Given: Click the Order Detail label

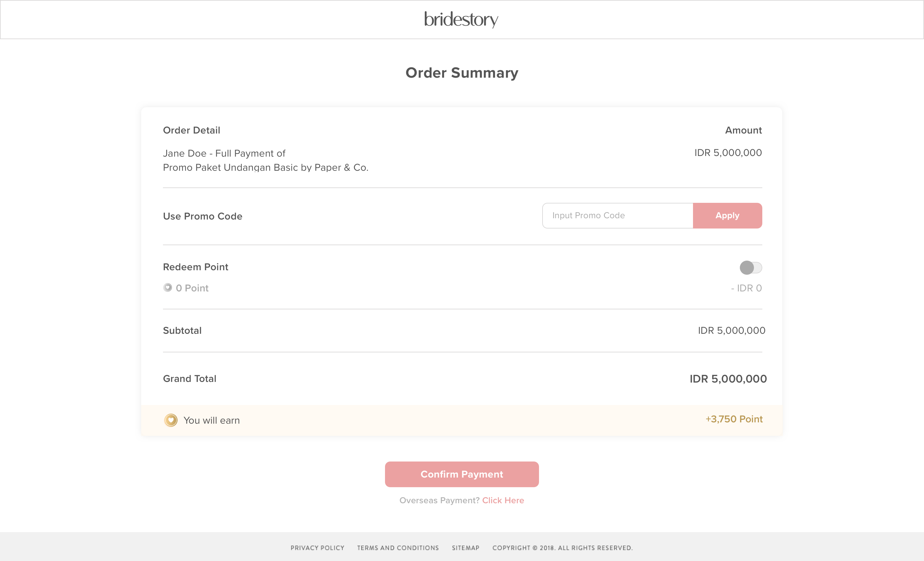Looking at the screenshot, I should [192, 130].
